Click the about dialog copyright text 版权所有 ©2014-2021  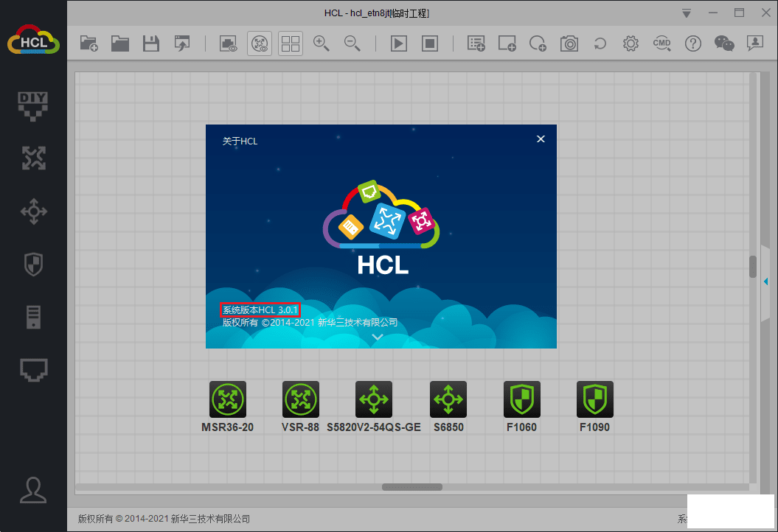coord(310,323)
